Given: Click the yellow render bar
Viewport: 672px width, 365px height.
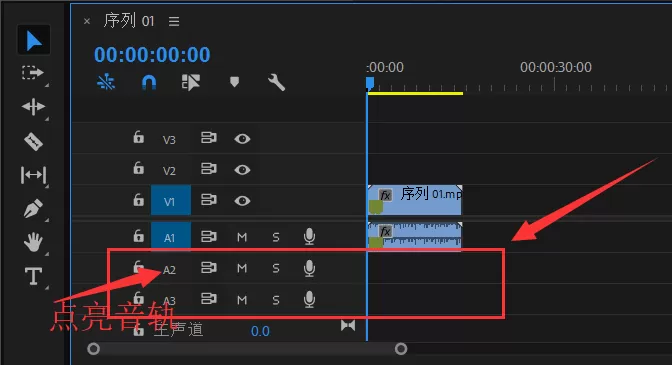Looking at the screenshot, I should point(415,93).
